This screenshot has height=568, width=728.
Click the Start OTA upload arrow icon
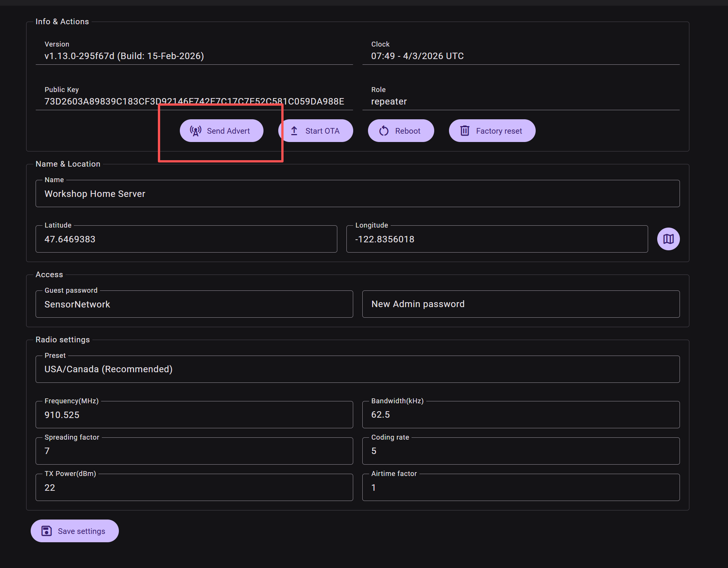(x=294, y=131)
